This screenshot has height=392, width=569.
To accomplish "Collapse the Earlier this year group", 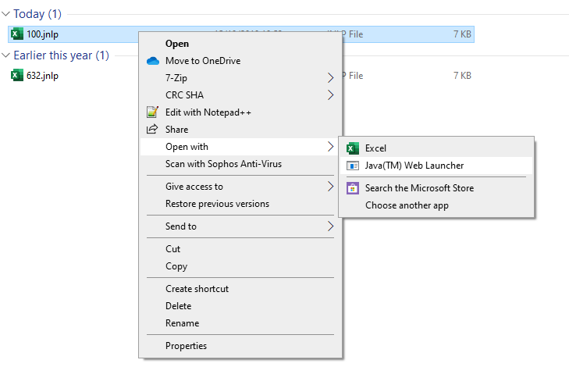I will point(5,55).
